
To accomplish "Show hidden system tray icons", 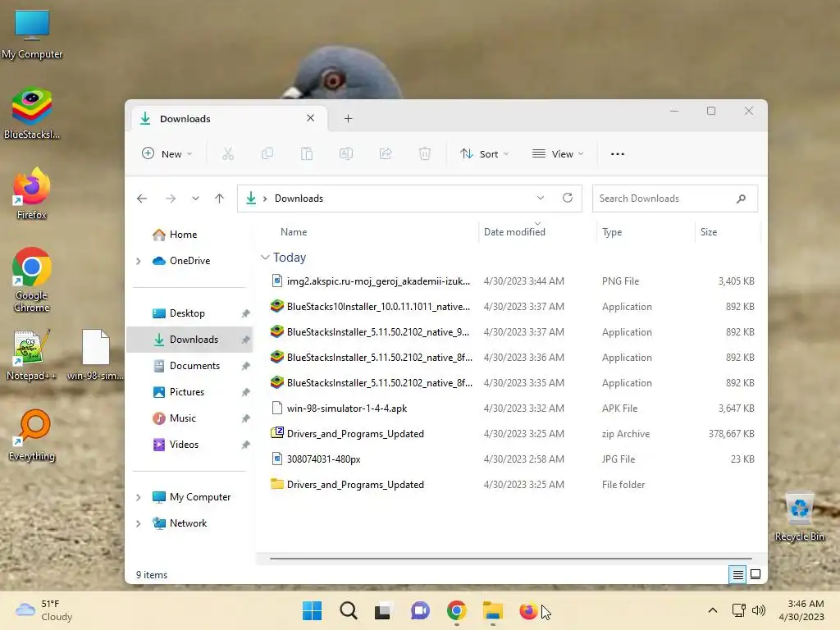I will [x=713, y=610].
